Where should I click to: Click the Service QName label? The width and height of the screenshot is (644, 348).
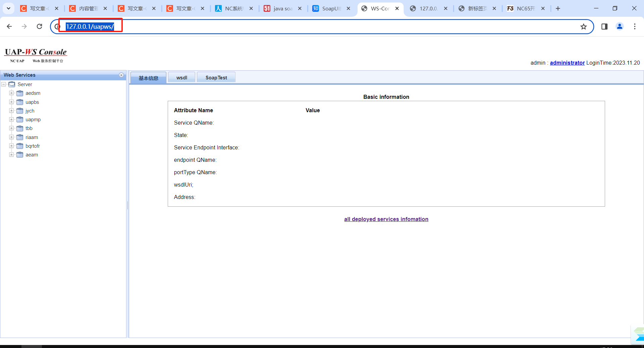194,123
